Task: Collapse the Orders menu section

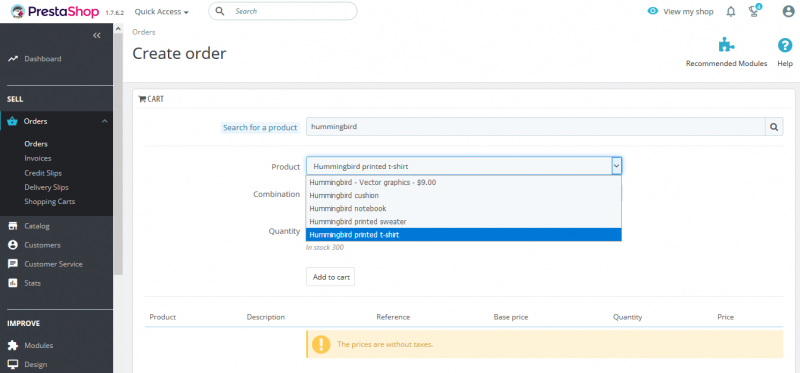Action: point(104,121)
